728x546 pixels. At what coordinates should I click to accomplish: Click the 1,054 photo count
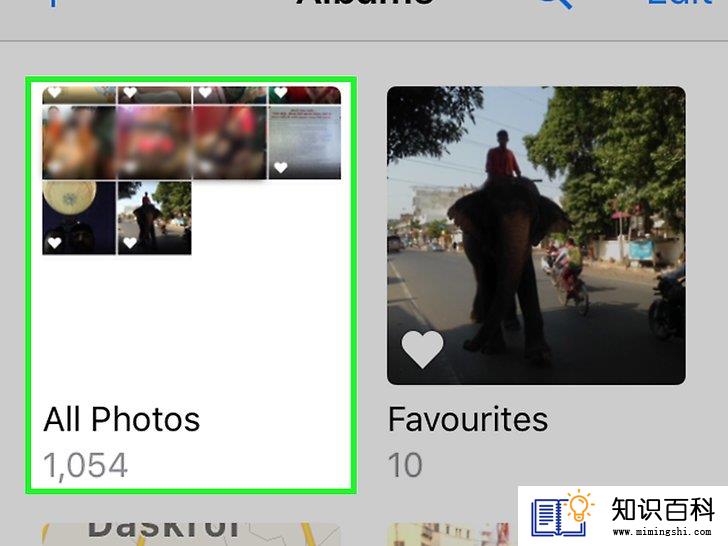(x=85, y=465)
